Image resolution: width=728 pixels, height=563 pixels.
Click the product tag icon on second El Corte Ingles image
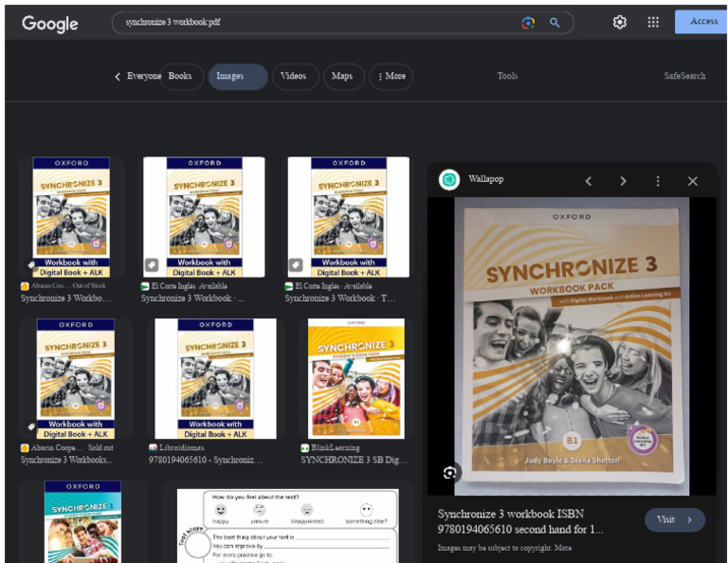click(x=296, y=265)
